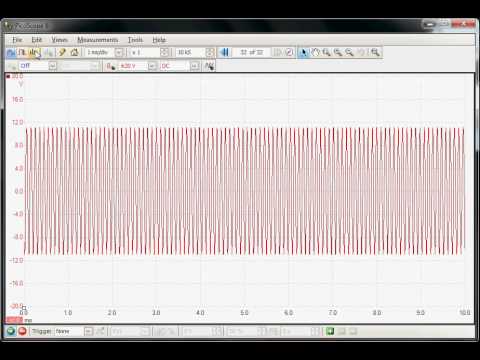Select the zoom-out tool
The image size is (480, 360).
tap(349, 52)
